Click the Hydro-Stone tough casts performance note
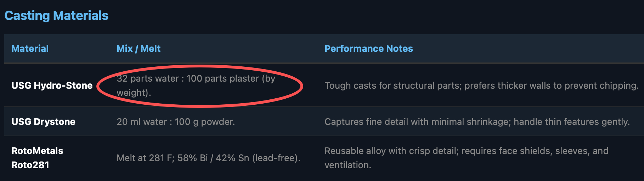This screenshot has width=644, height=181. click(481, 86)
